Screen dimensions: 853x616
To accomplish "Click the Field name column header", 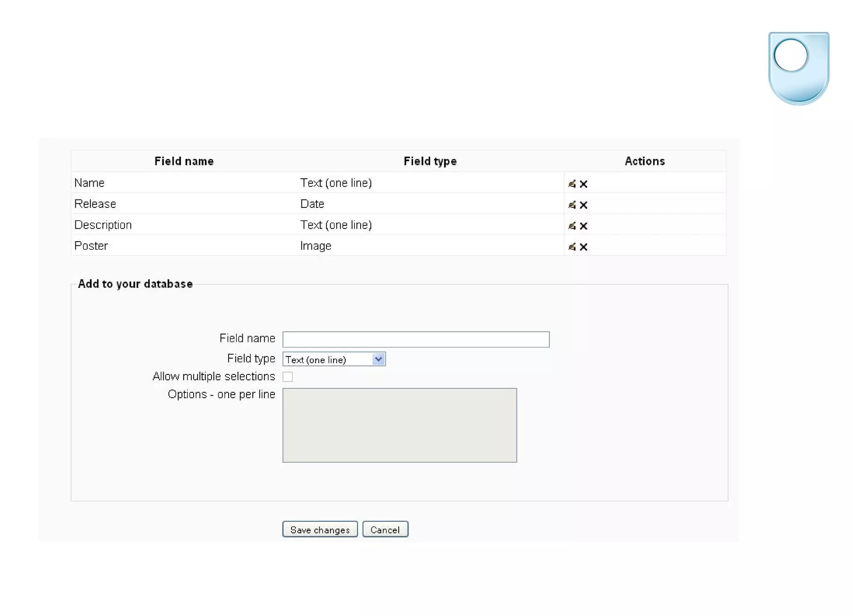I will (184, 161).
